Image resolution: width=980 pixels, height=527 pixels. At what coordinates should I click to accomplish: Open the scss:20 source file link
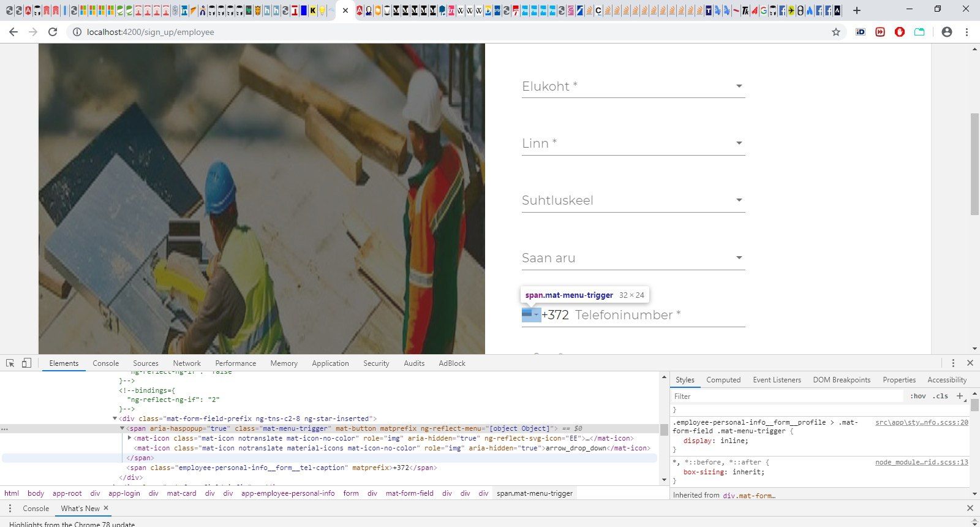(x=922, y=422)
